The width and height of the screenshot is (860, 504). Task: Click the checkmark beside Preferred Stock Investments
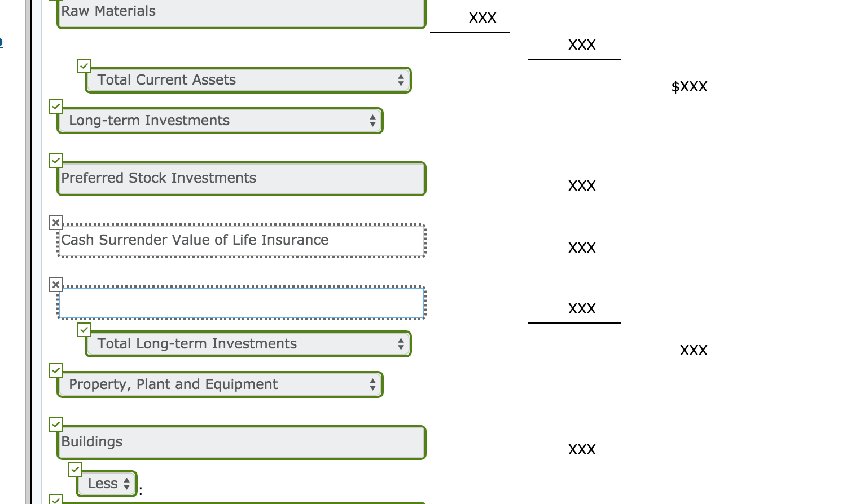click(55, 161)
